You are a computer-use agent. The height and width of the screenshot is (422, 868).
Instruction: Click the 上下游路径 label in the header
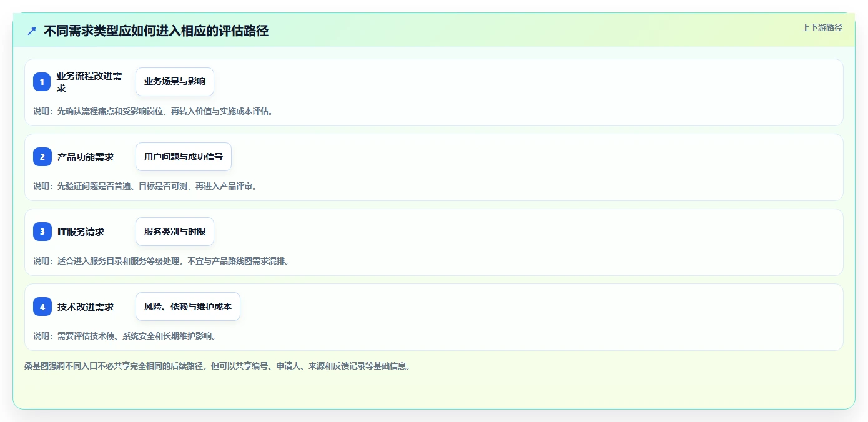pos(822,27)
